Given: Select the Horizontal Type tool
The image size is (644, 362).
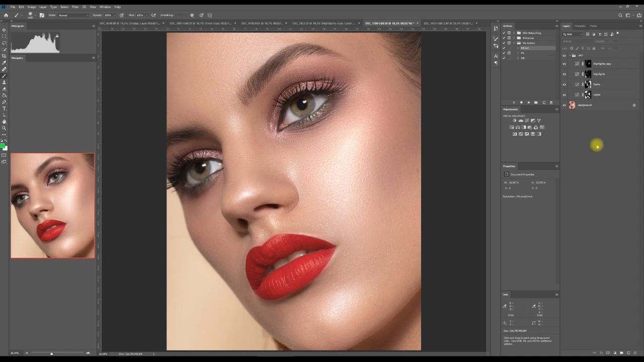Looking at the screenshot, I should [4, 109].
